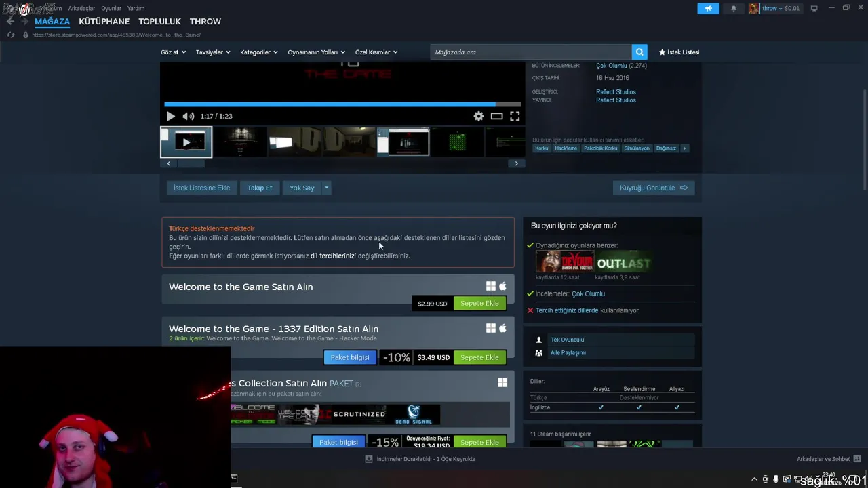Add $2.99 Welcome to the Game to cart

pos(479,303)
